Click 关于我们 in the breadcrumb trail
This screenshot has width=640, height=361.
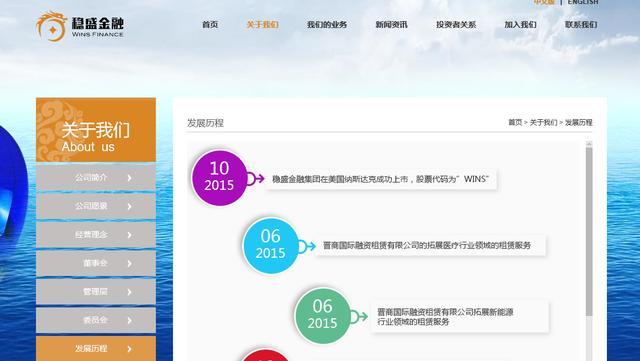click(543, 122)
